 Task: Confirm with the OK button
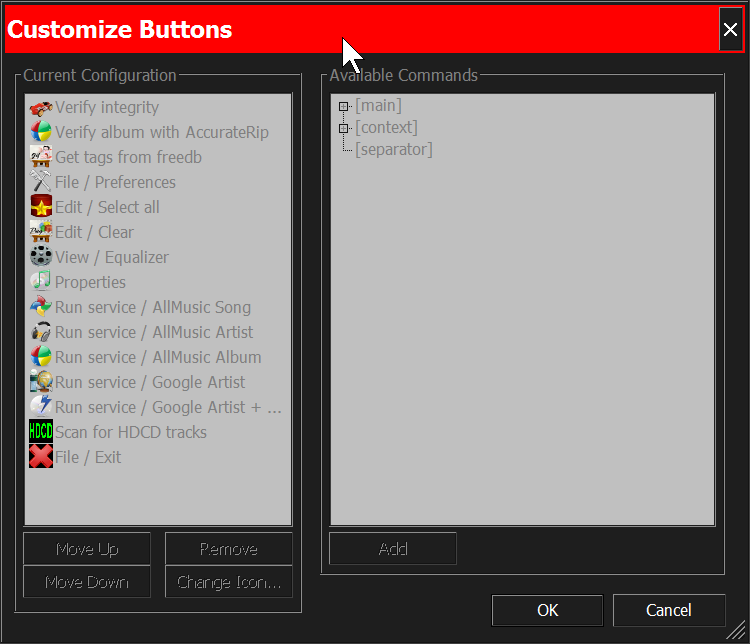[547, 611]
